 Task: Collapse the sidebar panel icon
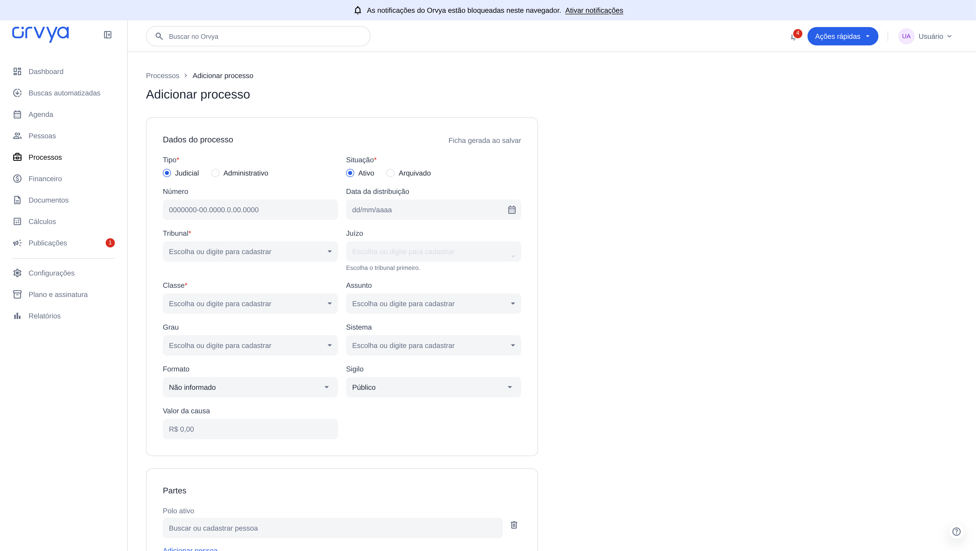pos(108,35)
